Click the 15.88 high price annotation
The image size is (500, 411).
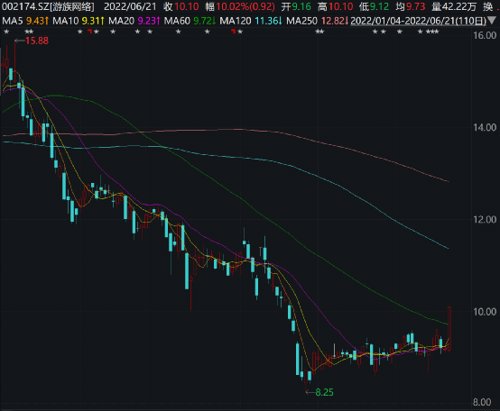click(37, 41)
